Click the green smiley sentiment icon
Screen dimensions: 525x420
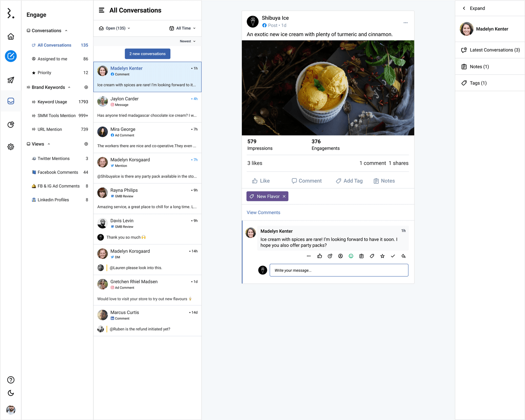[x=351, y=256]
